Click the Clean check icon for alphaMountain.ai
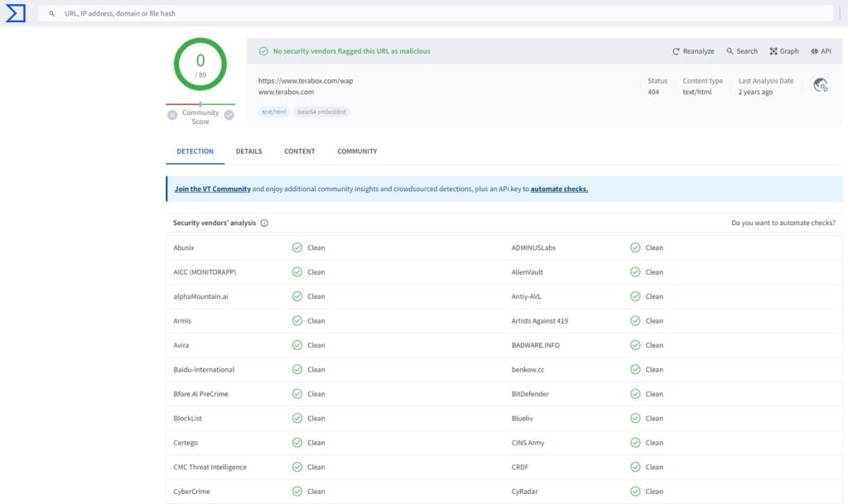This screenshot has width=848, height=504. (x=297, y=296)
